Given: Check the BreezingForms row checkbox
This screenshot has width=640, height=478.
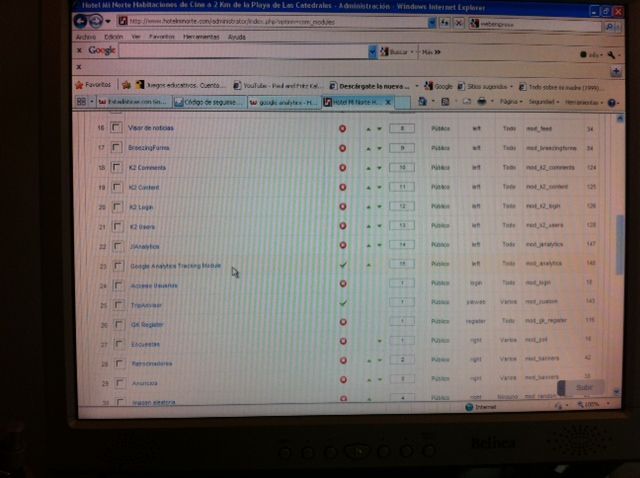Looking at the screenshot, I should (116, 147).
